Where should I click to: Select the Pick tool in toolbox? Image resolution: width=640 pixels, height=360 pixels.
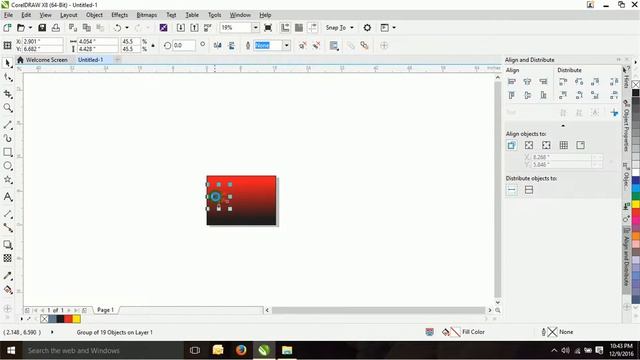click(8, 63)
